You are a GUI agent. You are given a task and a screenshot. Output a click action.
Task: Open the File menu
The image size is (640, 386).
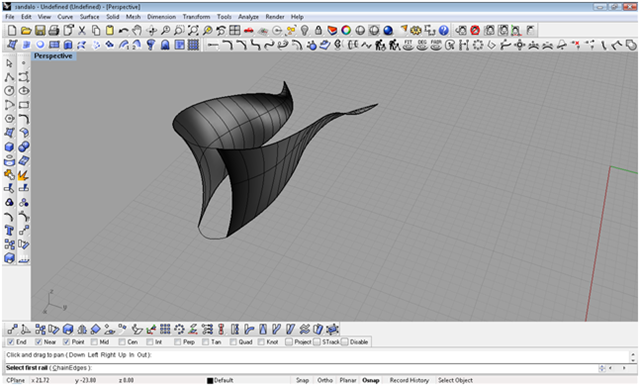point(9,17)
